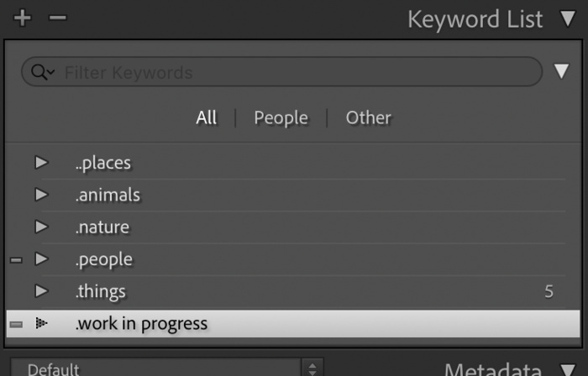Expand the .things keyword group
This screenshot has width=588, height=376.
tap(42, 291)
